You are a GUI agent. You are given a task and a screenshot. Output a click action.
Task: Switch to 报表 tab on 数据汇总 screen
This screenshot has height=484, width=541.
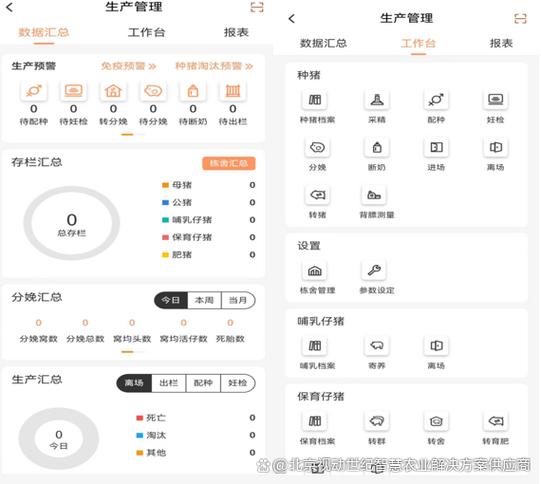(236, 33)
